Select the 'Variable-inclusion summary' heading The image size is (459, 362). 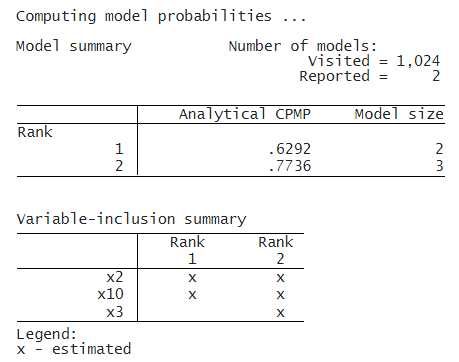pos(131,219)
